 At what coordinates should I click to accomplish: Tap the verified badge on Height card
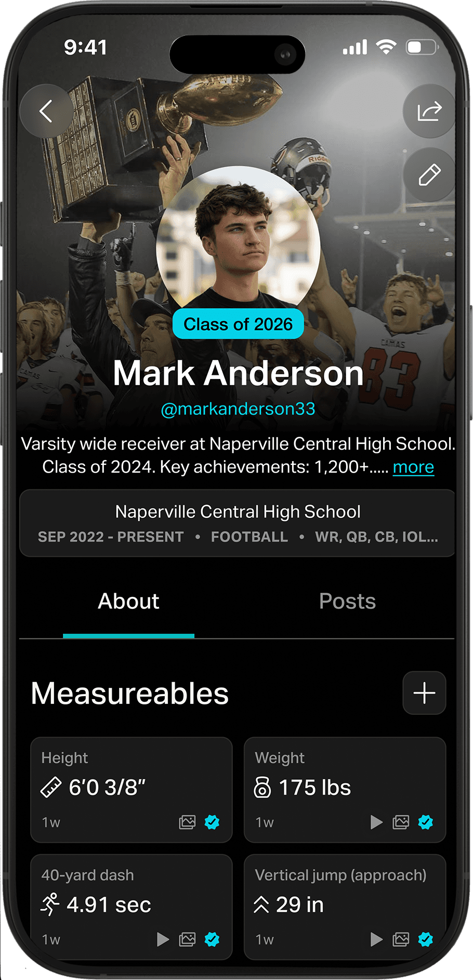[x=212, y=822]
